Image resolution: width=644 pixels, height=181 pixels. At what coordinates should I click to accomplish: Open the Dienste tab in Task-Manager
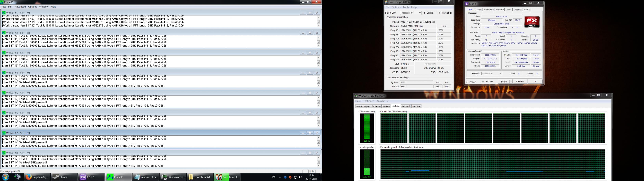(386, 106)
